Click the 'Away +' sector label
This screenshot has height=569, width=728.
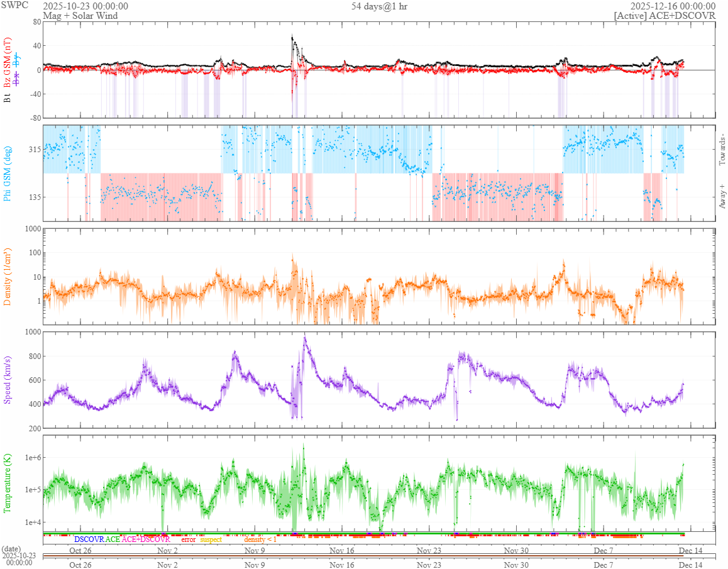(722, 197)
